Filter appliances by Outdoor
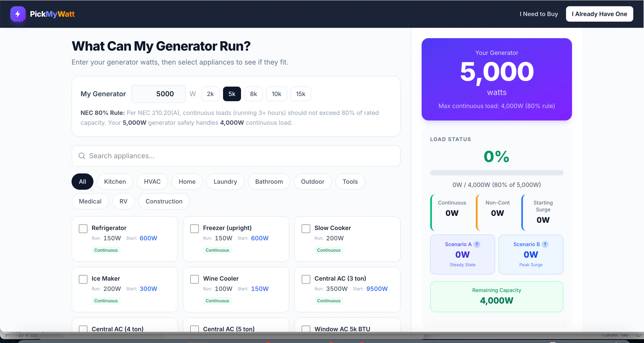The width and height of the screenshot is (644, 343). [x=313, y=182]
